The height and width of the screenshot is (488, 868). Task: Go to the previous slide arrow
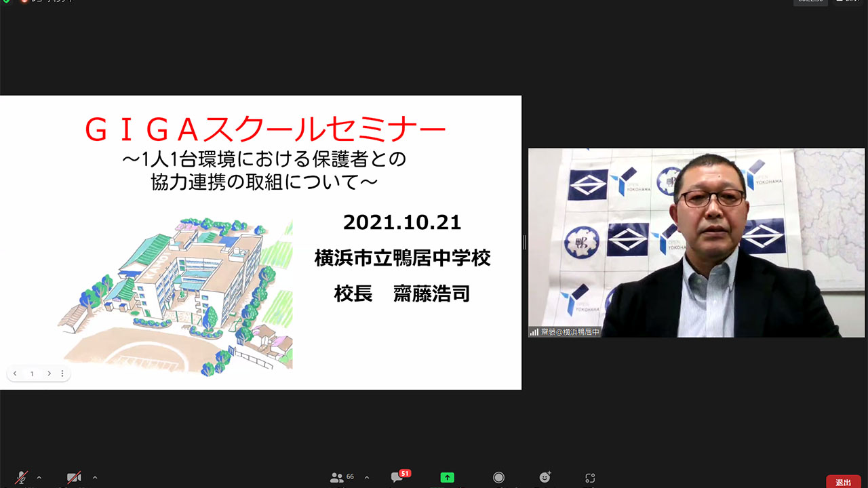pos(15,373)
